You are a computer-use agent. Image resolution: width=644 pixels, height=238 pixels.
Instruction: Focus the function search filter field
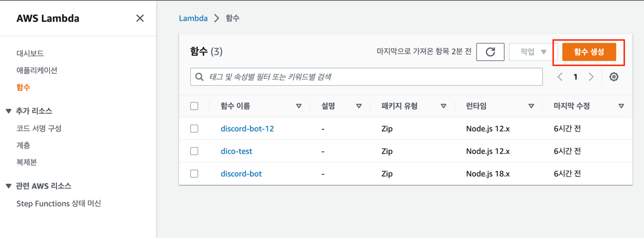point(366,77)
